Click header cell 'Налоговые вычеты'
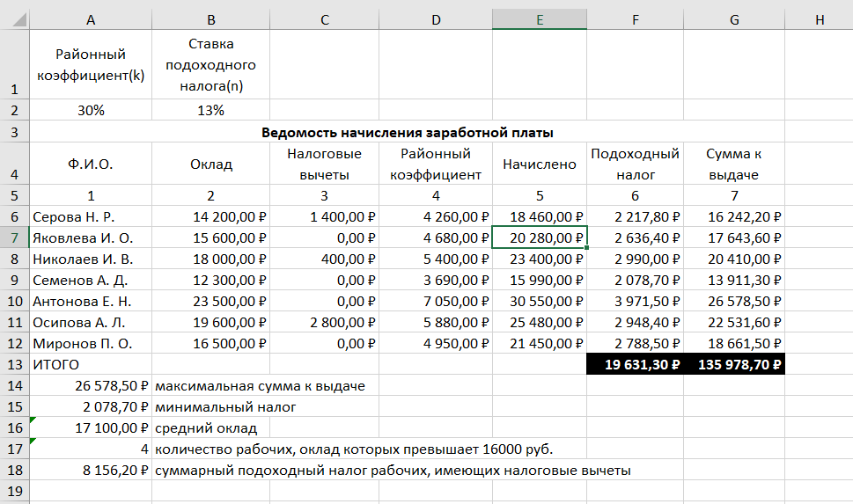This screenshot has height=504, width=853. point(325,164)
